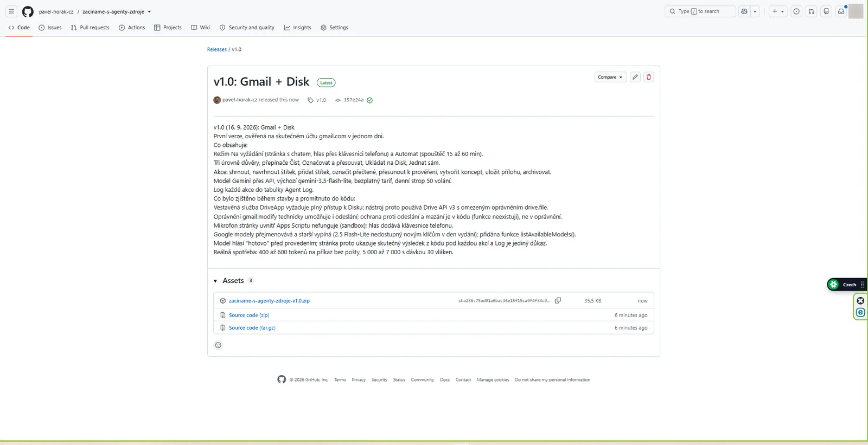The image size is (868, 445).
Task: Add a reaction with smiley button
Action: [218, 345]
